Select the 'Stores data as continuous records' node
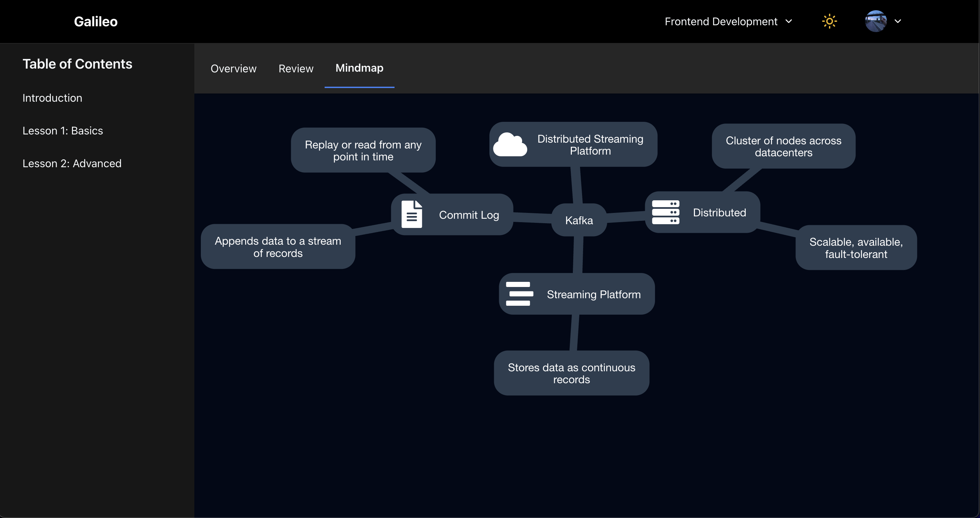The image size is (980, 518). 571,373
